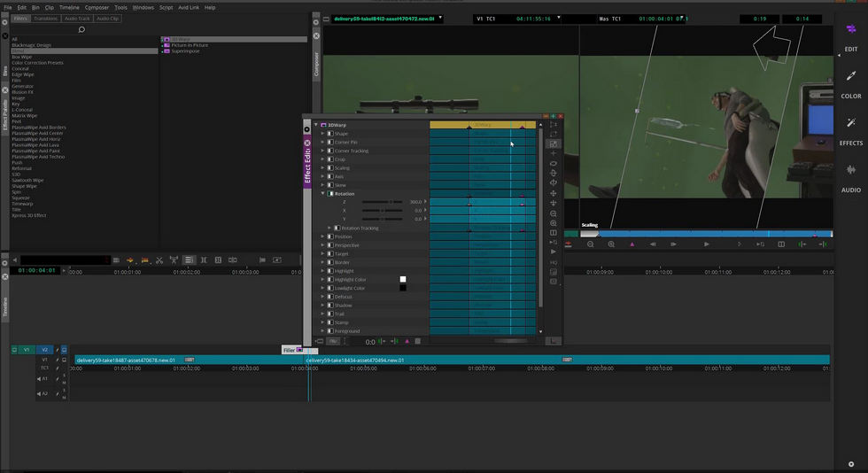Open the File menu
Screen dimensions: 868x473
click(8, 7)
